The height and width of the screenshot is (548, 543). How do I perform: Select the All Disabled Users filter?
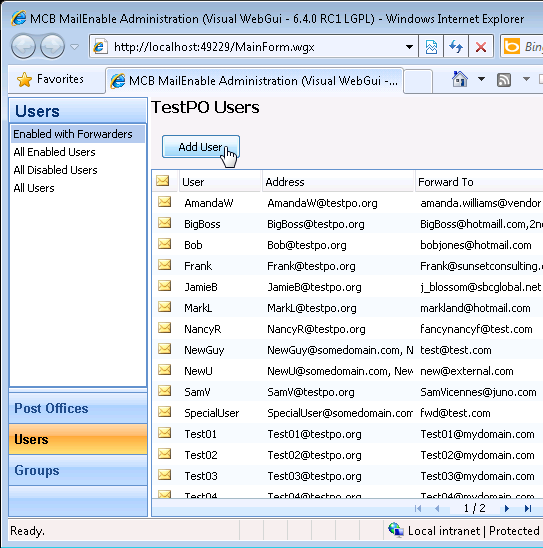pyautogui.click(x=78, y=170)
